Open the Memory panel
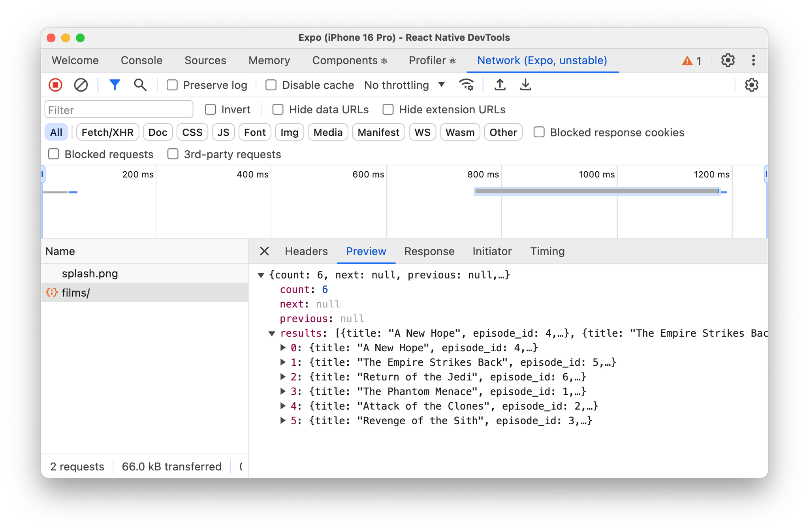 [x=269, y=60]
